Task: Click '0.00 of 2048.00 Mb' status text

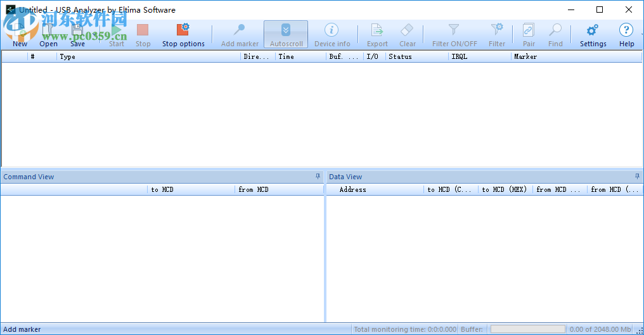Action: 600,329
